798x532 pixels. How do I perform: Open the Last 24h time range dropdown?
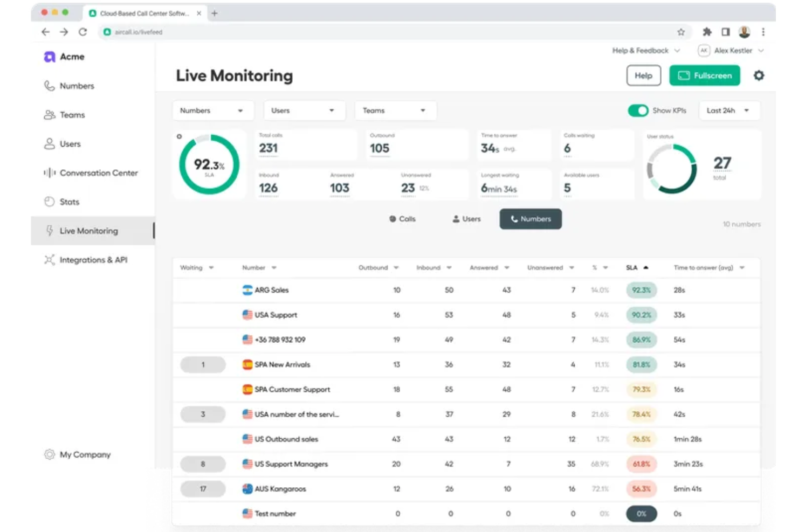[729, 110]
